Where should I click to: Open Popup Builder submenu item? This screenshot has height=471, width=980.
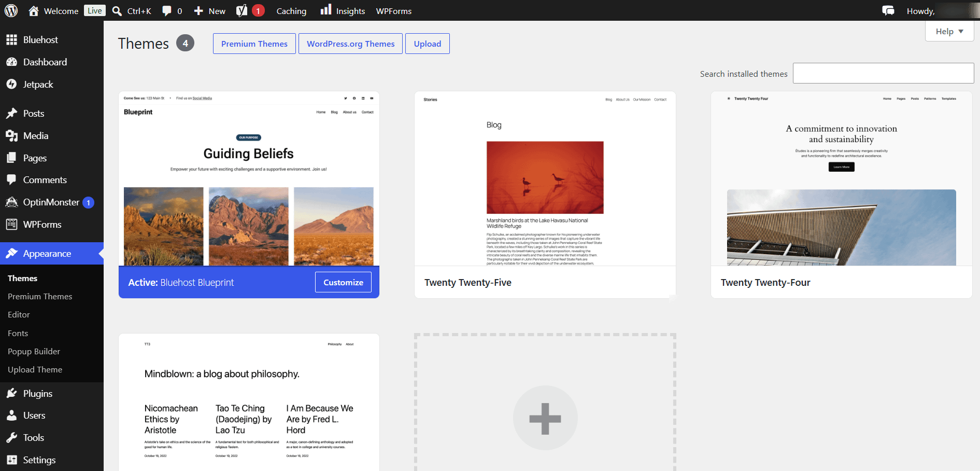coord(34,351)
